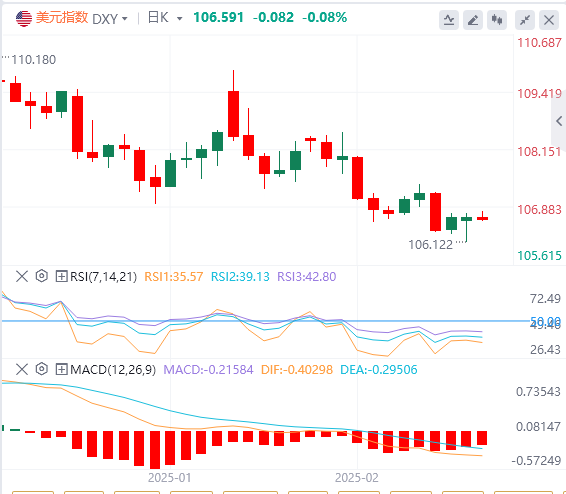566x494 pixels.
Task: Select the pencil drawing tool icon
Action: click(473, 20)
